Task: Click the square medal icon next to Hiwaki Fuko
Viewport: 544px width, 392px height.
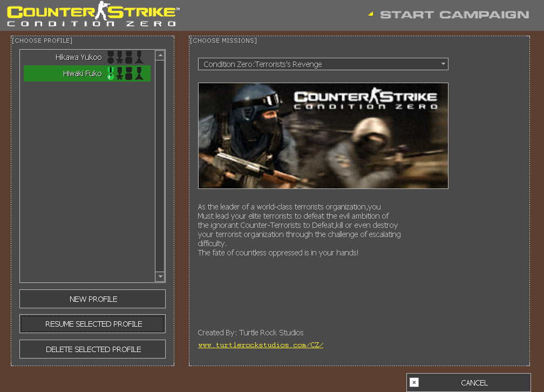Action: click(x=128, y=74)
